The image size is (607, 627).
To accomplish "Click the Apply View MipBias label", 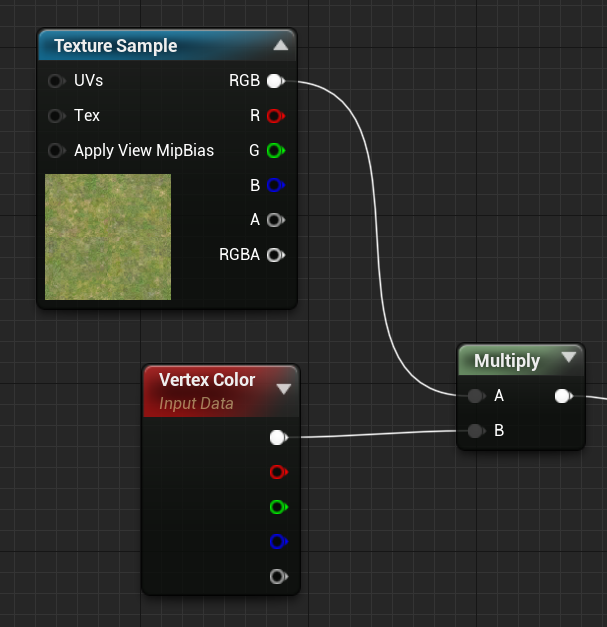I will pyautogui.click(x=144, y=151).
